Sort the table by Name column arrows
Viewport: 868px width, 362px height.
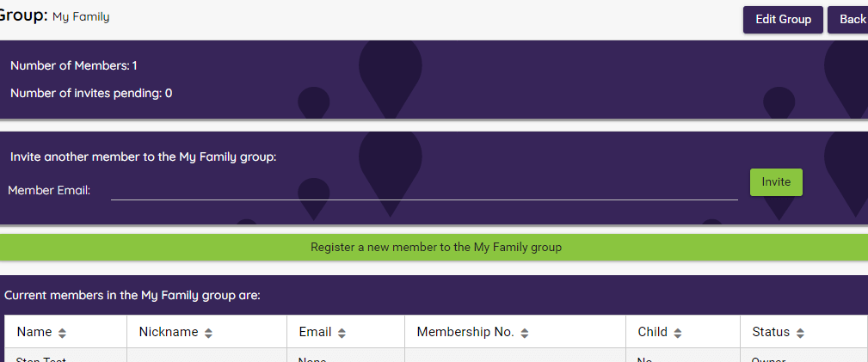[x=62, y=334]
